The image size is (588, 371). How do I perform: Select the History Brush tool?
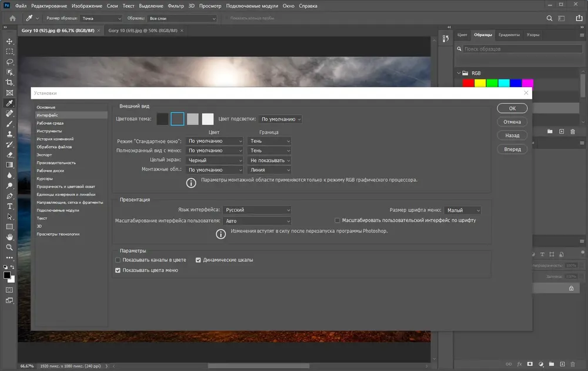click(10, 145)
